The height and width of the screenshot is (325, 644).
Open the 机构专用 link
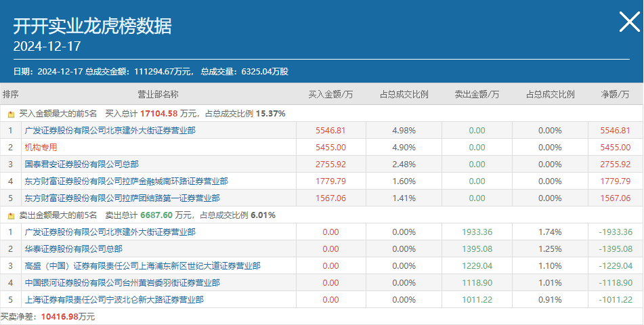tap(41, 148)
